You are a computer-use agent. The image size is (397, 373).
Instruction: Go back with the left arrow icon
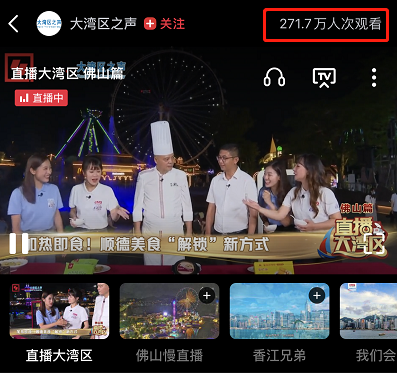tap(13, 24)
